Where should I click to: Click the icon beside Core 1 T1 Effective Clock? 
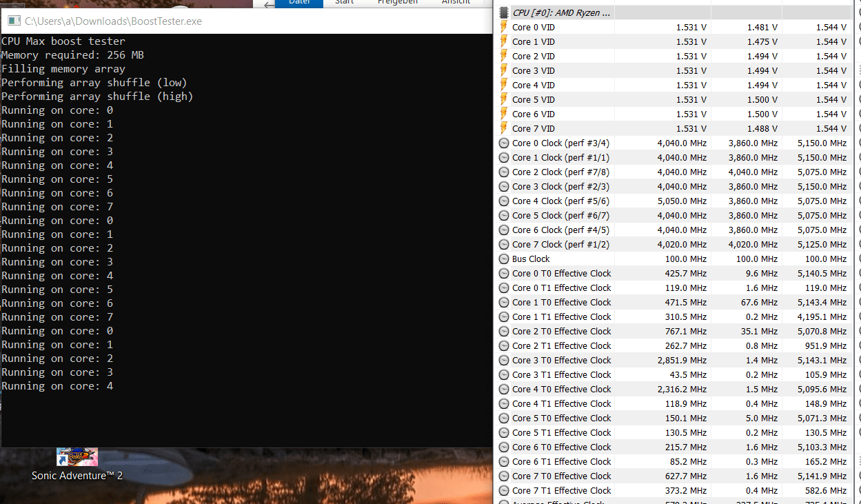coord(505,316)
